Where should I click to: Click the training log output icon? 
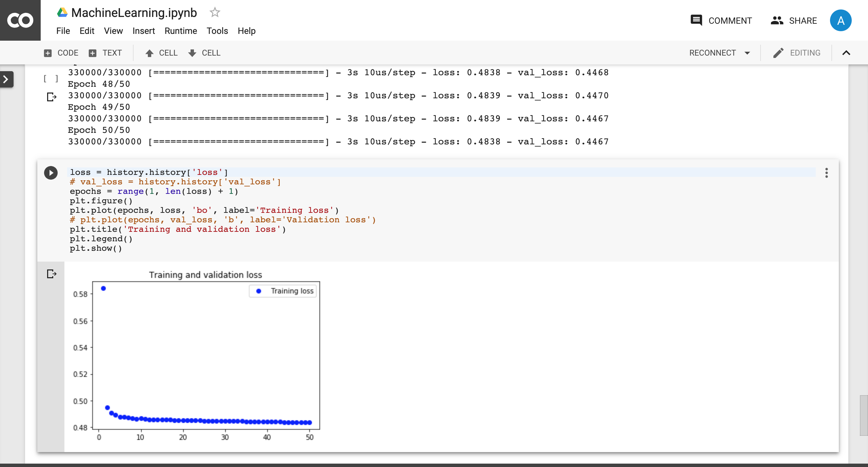point(51,97)
